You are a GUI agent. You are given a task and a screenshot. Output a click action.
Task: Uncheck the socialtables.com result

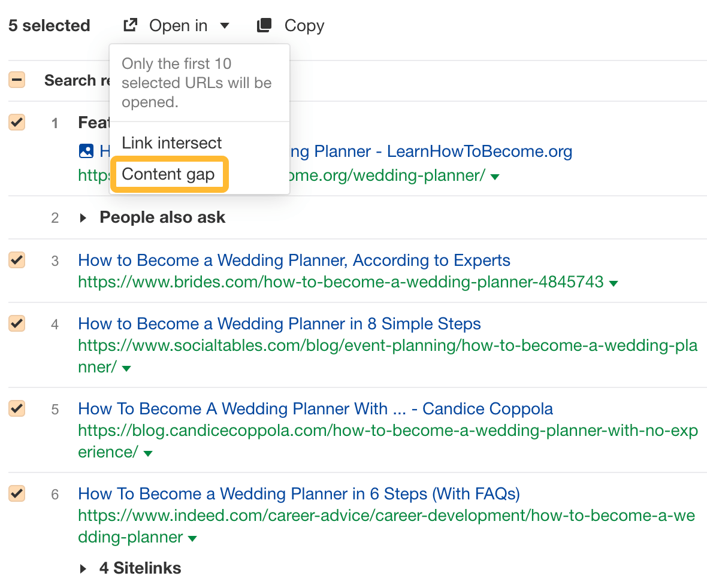click(x=16, y=323)
